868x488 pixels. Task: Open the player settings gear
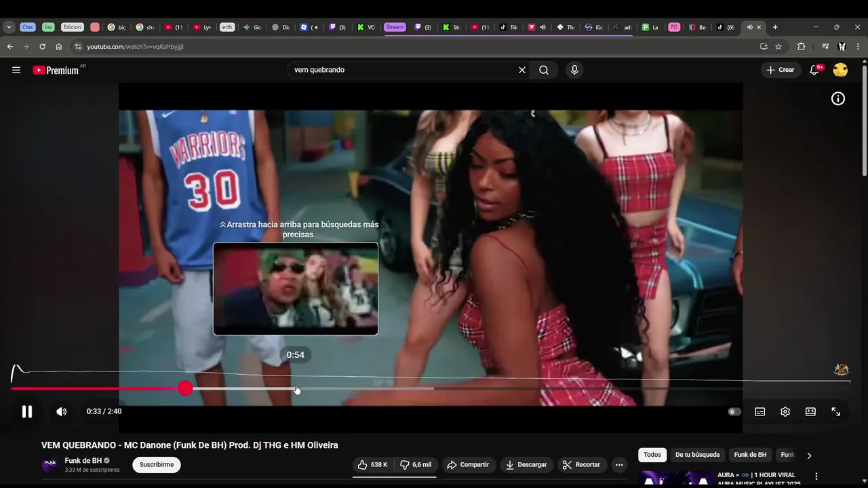pos(785,411)
